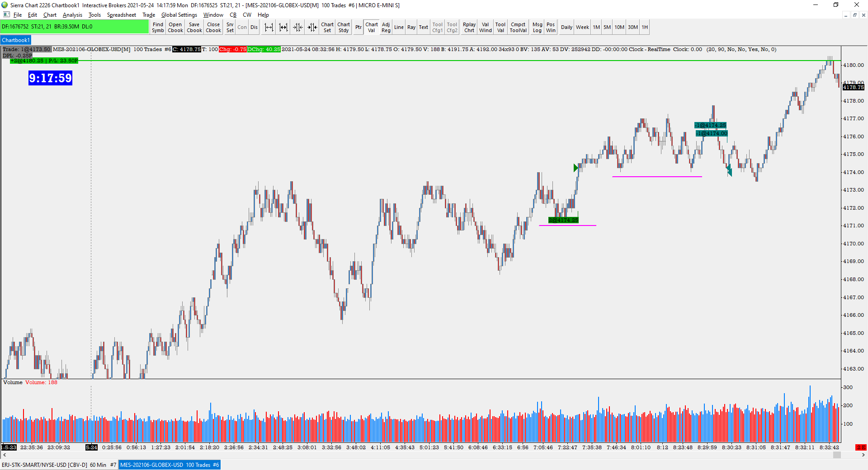
Task: Open the Pos Win window
Action: (551, 28)
